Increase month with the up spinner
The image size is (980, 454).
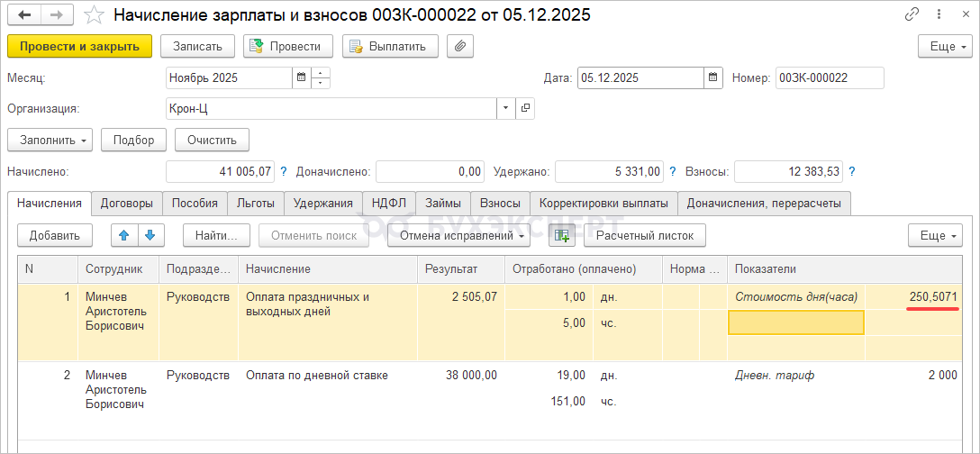320,73
